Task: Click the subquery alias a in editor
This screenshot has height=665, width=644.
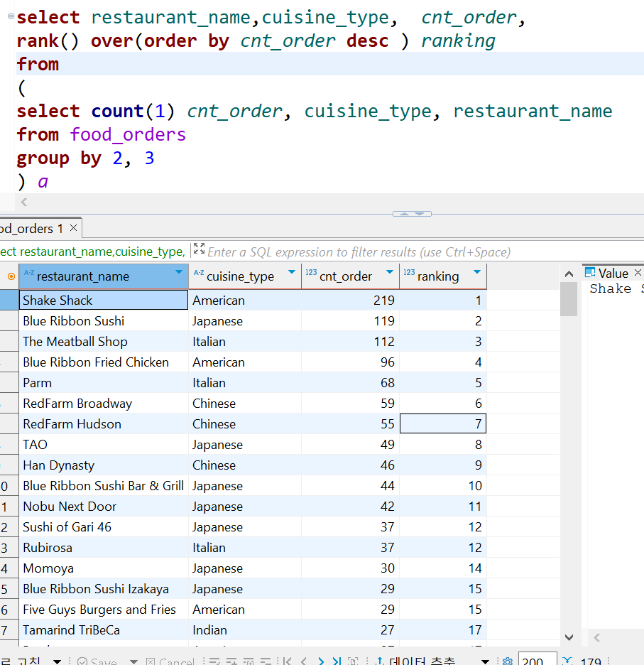Action: 43,183
